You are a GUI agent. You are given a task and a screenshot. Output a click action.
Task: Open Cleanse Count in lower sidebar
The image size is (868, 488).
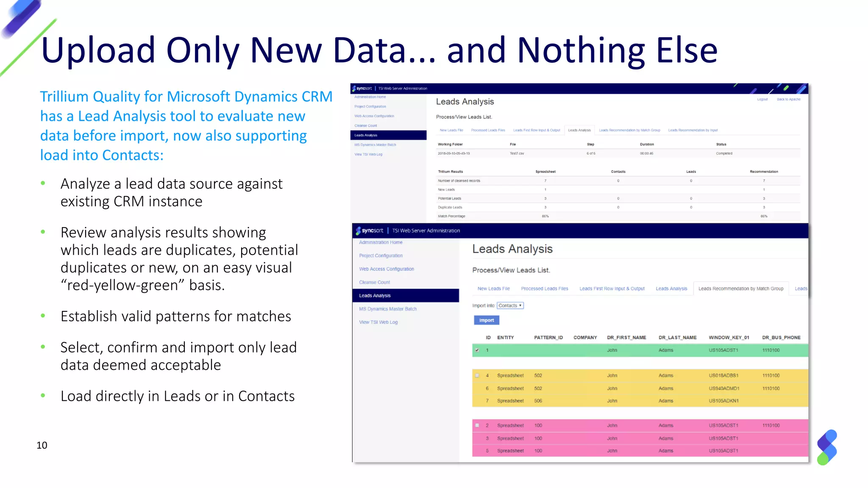pyautogui.click(x=374, y=283)
